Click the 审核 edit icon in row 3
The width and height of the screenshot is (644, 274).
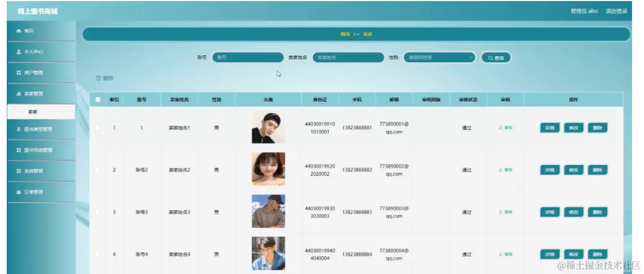click(501, 212)
